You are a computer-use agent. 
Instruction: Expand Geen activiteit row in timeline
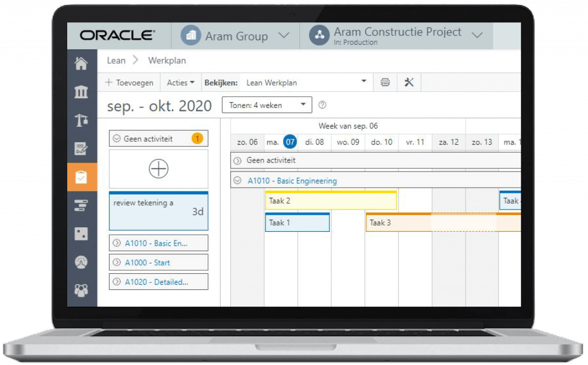coord(237,161)
